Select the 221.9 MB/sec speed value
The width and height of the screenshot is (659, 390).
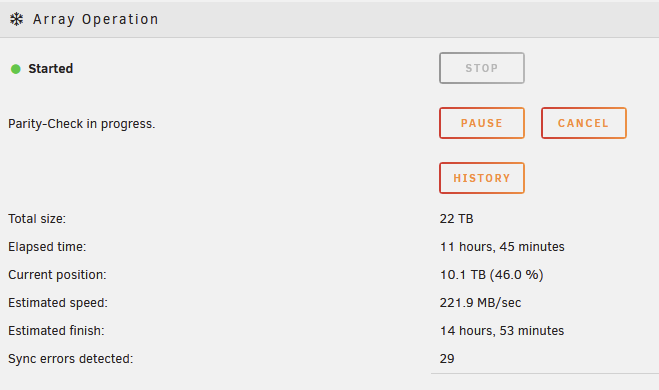[480, 303]
